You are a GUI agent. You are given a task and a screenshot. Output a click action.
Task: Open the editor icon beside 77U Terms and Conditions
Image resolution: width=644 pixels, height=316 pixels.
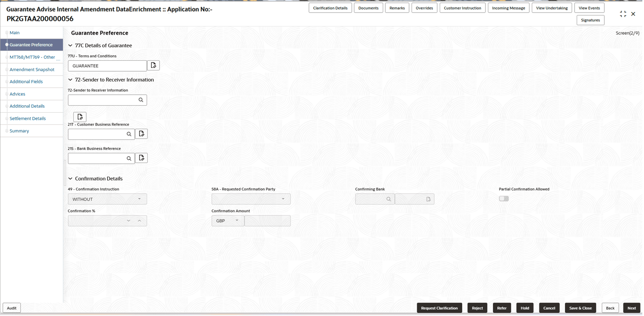tap(153, 65)
